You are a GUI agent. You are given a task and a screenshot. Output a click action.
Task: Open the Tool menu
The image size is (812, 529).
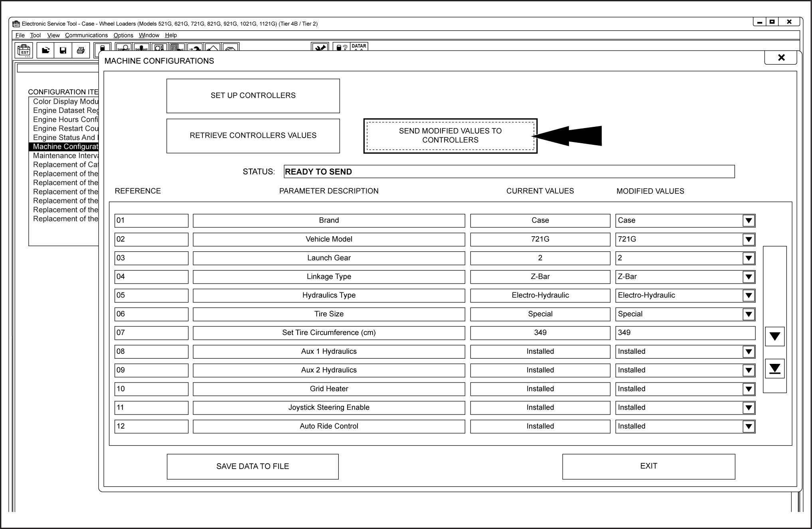(x=35, y=35)
